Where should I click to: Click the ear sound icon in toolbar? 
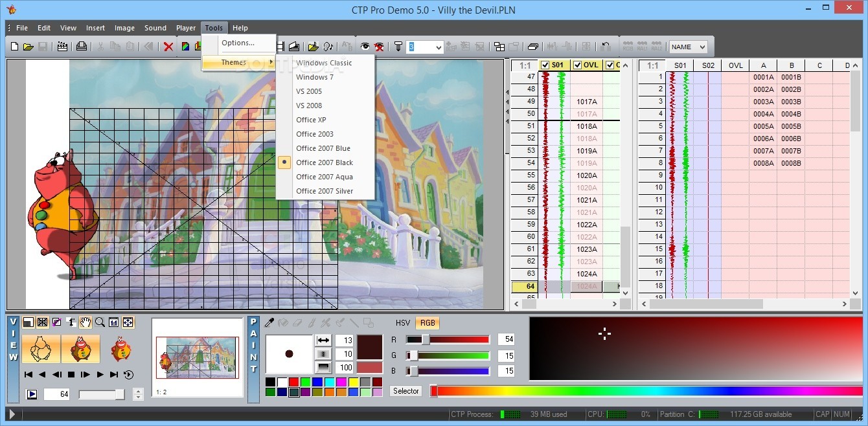(x=328, y=47)
